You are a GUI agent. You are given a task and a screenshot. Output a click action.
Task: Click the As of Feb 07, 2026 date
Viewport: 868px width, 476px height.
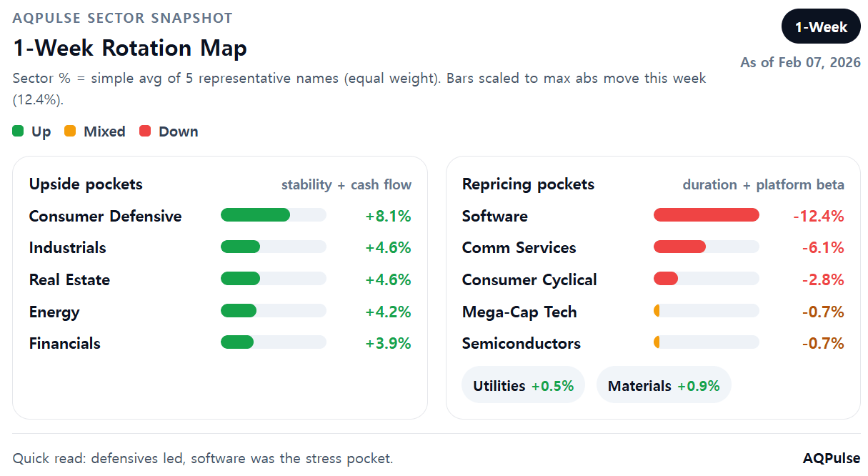[x=801, y=62]
